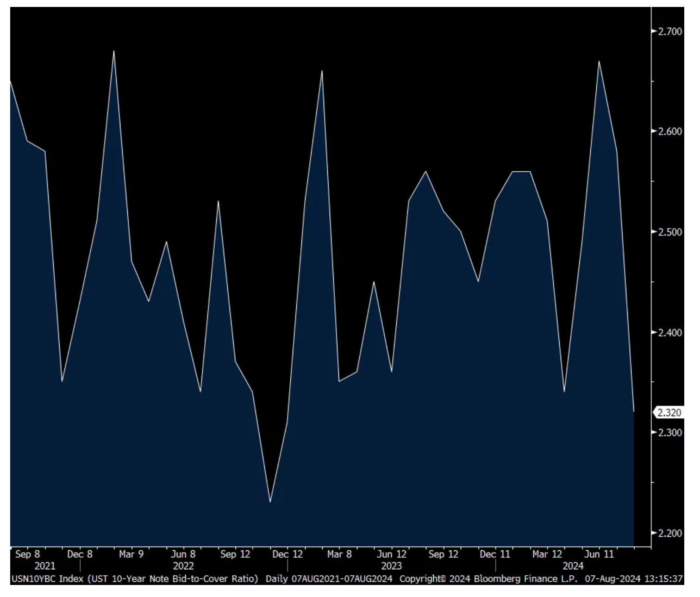Select the Sep 8 date on x-axis
This screenshot has height=597, width=700.
[28, 554]
